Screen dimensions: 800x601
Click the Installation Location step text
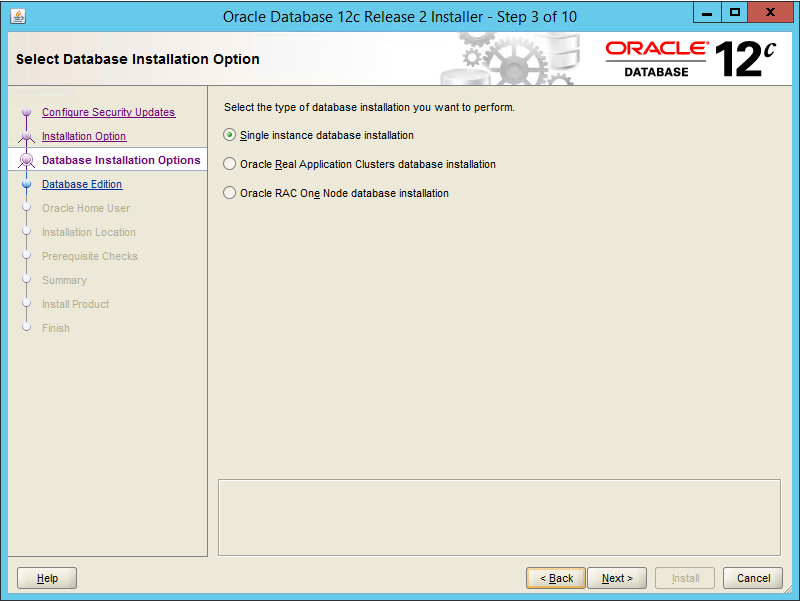89,232
